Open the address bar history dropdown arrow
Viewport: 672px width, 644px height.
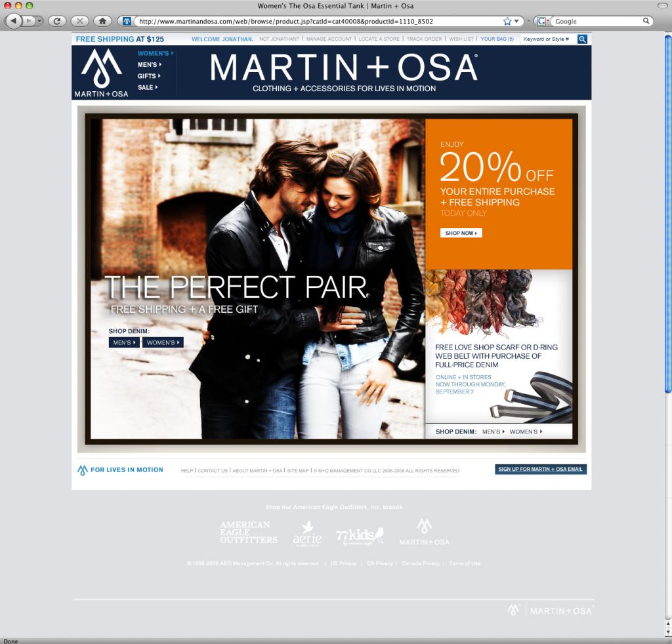click(516, 21)
